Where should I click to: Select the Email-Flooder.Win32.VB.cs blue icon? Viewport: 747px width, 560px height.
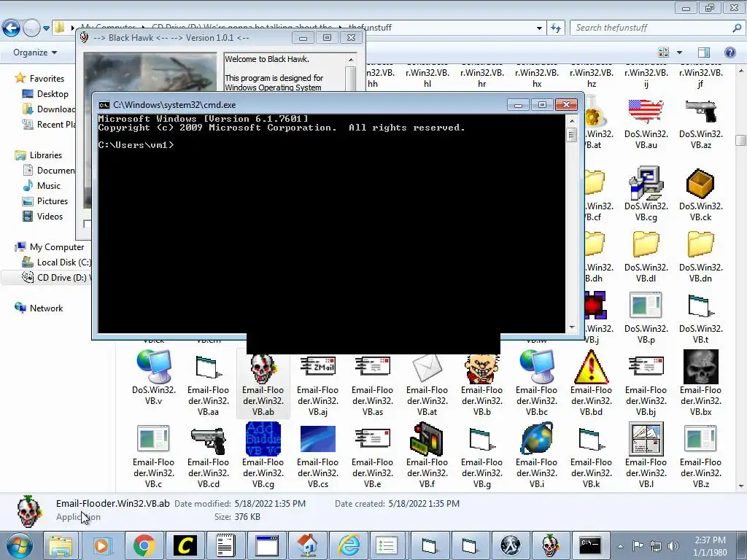click(318, 439)
